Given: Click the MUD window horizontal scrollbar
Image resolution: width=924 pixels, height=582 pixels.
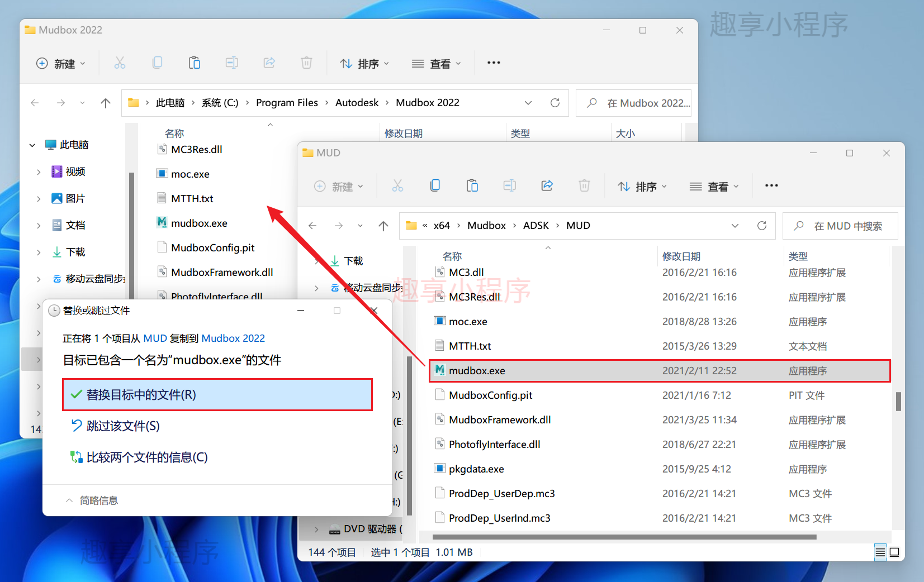Looking at the screenshot, I should pyautogui.click(x=624, y=537).
